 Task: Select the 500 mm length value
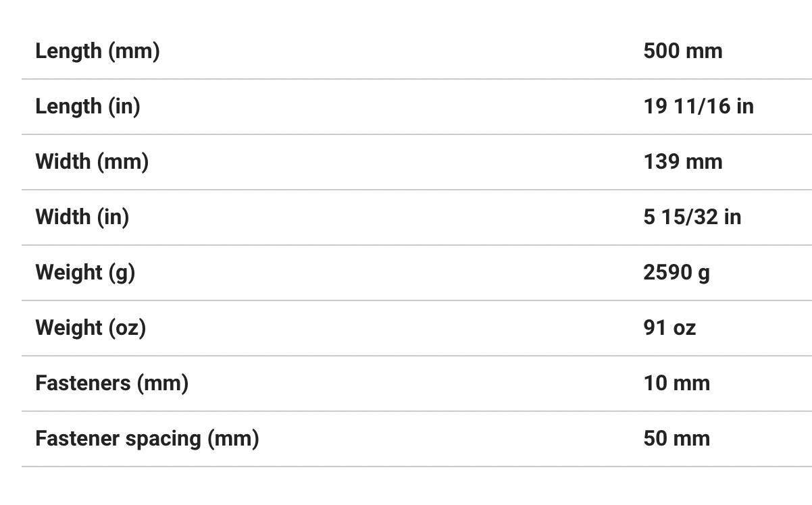(682, 51)
